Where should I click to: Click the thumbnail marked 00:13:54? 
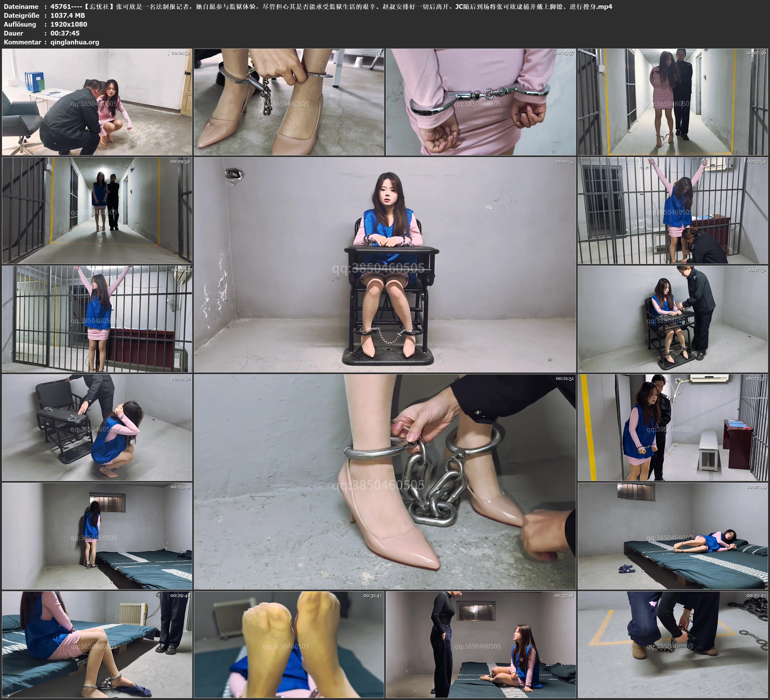[x=673, y=210]
